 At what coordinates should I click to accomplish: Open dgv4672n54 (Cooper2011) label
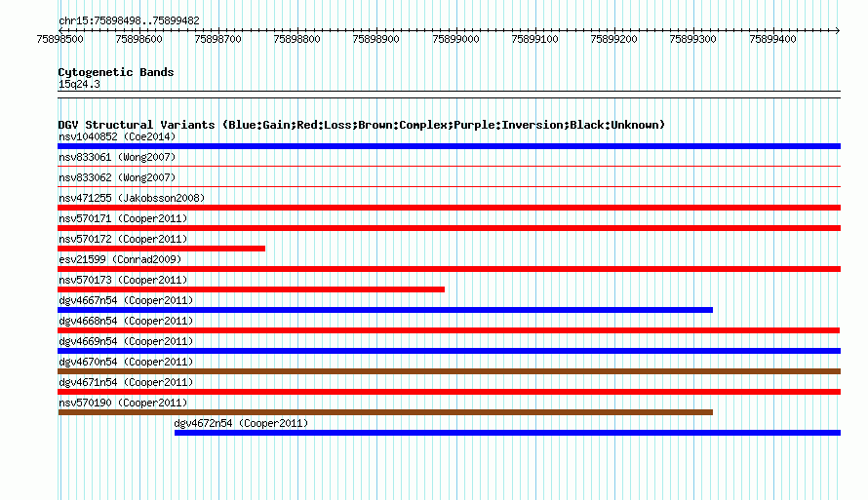pos(241,423)
